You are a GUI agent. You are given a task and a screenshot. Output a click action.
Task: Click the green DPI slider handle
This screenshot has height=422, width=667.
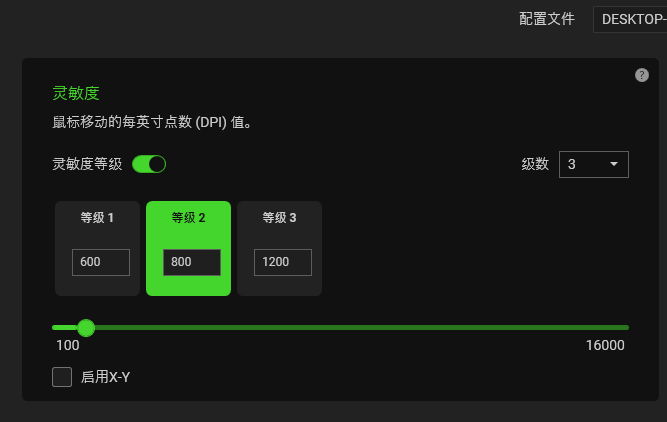coord(86,328)
